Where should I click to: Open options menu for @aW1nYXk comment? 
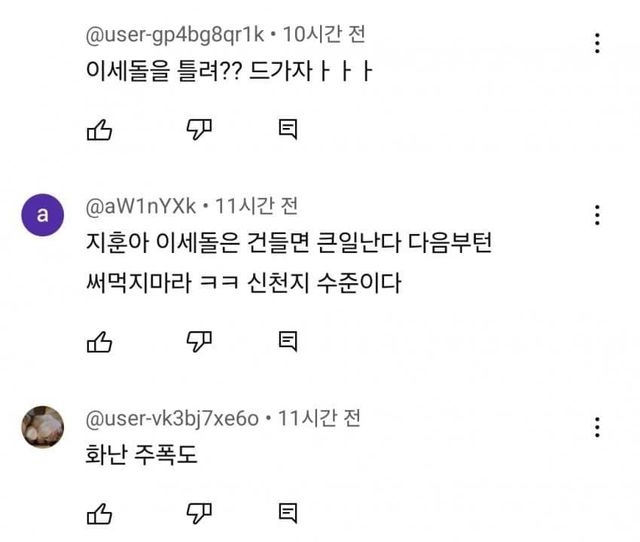[x=597, y=215]
